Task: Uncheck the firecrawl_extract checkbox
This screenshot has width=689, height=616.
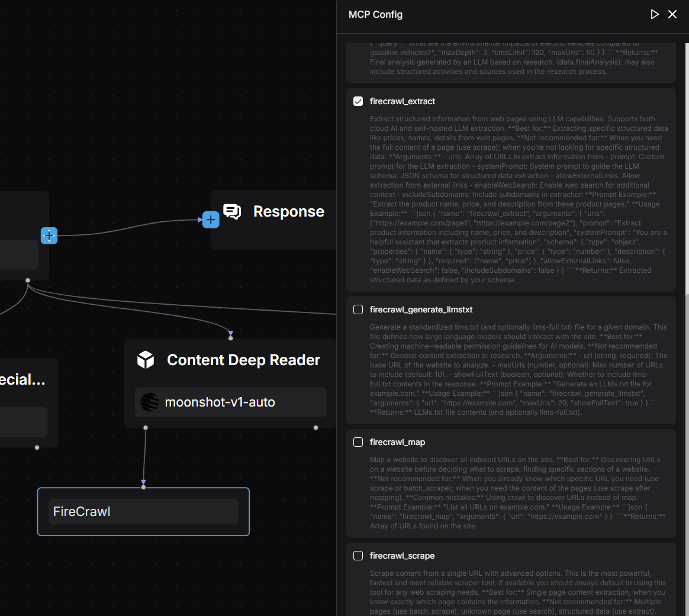Action: tap(358, 101)
